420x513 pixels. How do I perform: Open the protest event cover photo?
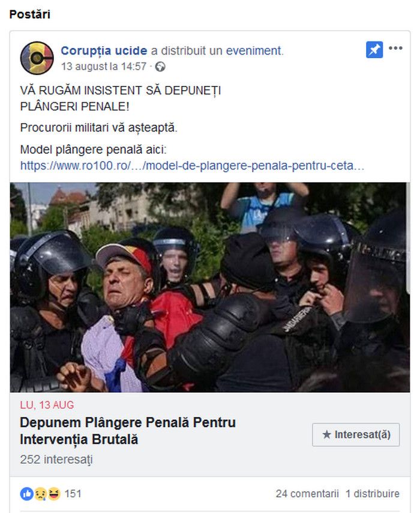coord(209,287)
